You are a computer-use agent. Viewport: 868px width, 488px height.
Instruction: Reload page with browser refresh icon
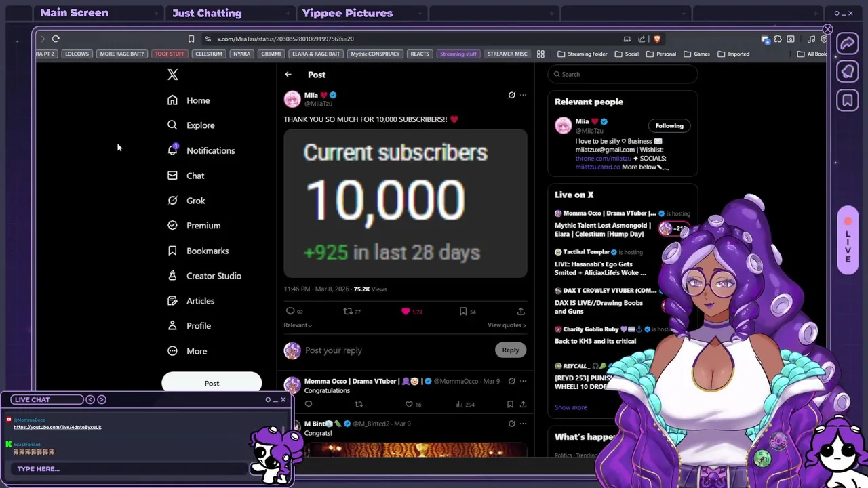tap(56, 39)
